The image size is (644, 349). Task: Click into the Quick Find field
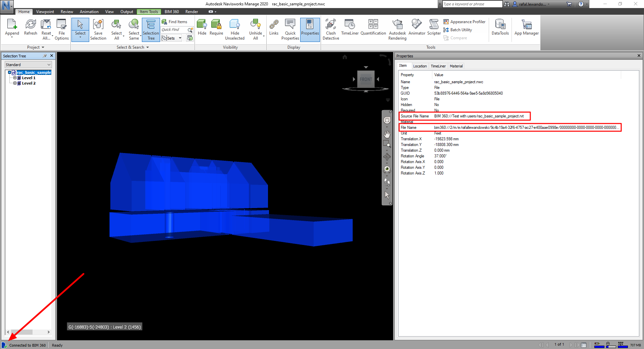(x=174, y=30)
